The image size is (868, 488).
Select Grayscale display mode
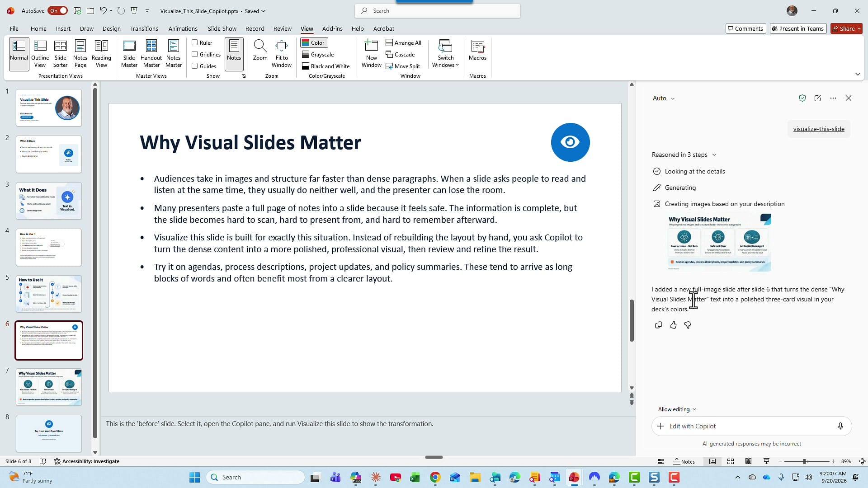point(318,55)
